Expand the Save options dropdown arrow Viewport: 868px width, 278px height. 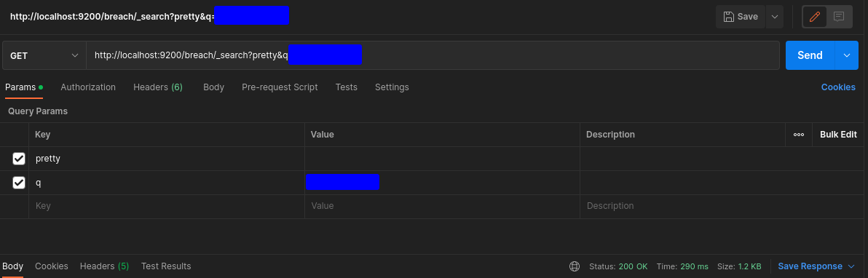774,17
